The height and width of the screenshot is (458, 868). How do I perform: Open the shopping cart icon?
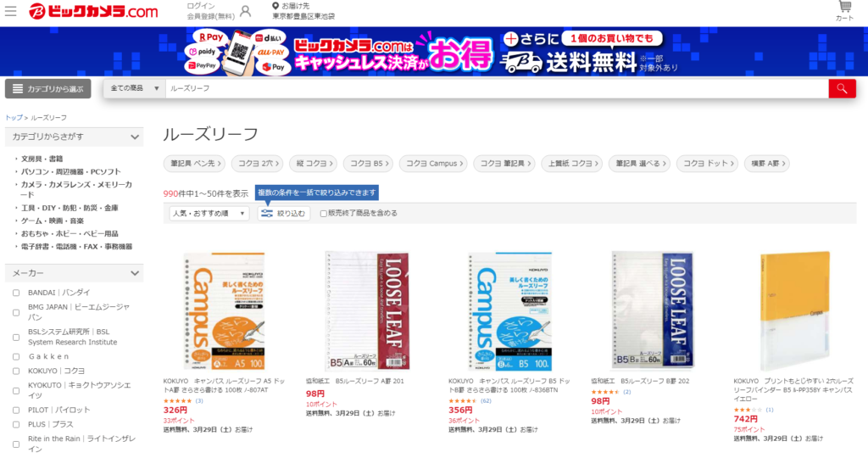point(845,7)
